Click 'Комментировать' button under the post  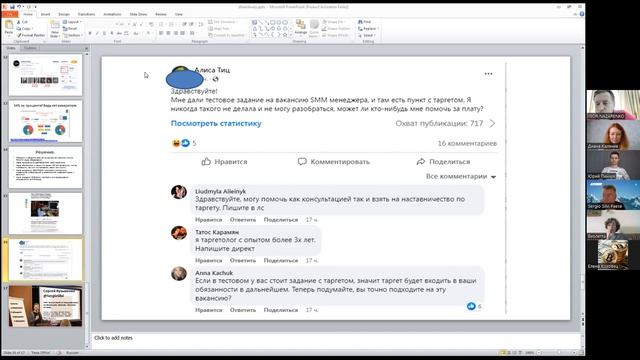tap(333, 162)
